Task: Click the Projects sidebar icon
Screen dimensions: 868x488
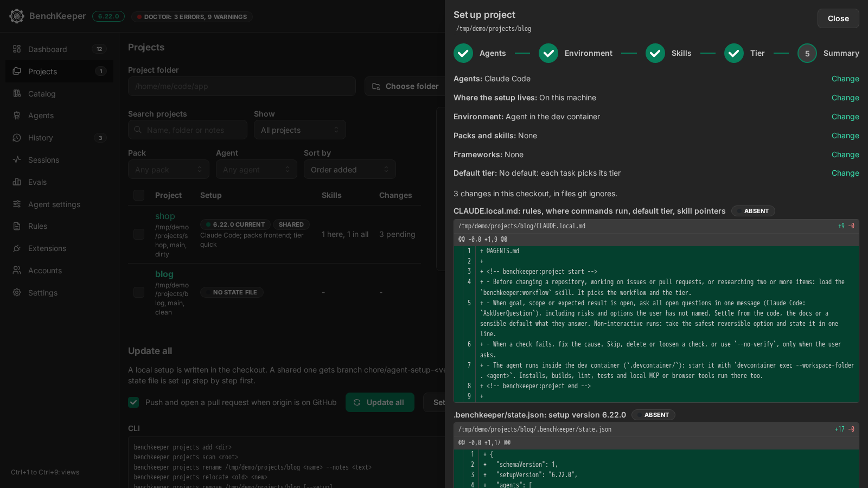Action: click(x=17, y=71)
